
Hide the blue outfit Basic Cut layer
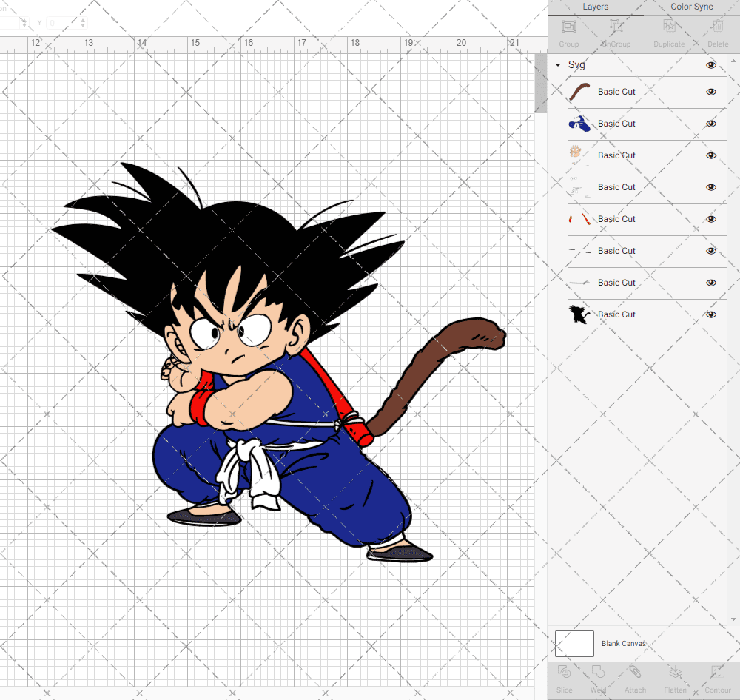[711, 124]
